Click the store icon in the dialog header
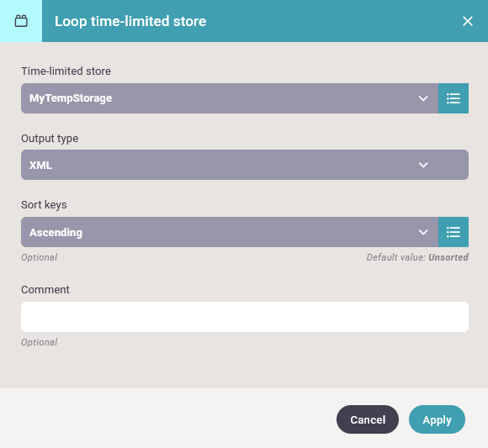Image resolution: width=488 pixels, height=448 pixels. pos(21,21)
